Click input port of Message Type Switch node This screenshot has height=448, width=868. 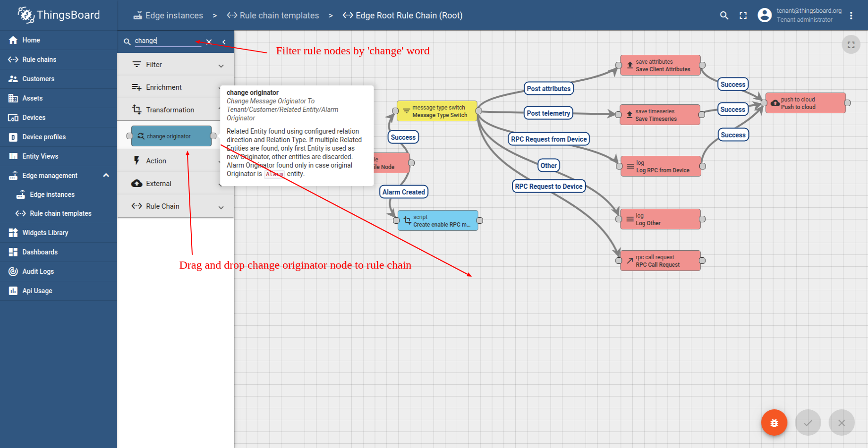395,111
